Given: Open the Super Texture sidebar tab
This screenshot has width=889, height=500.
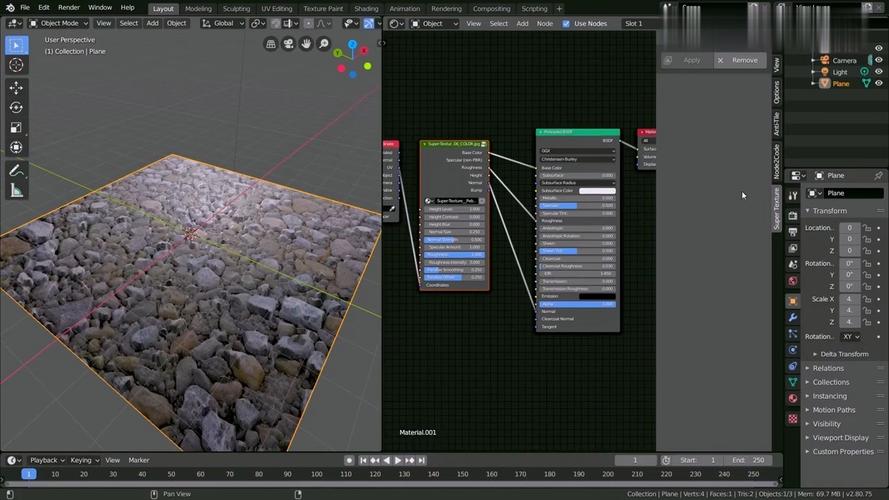Looking at the screenshot, I should click(x=777, y=210).
